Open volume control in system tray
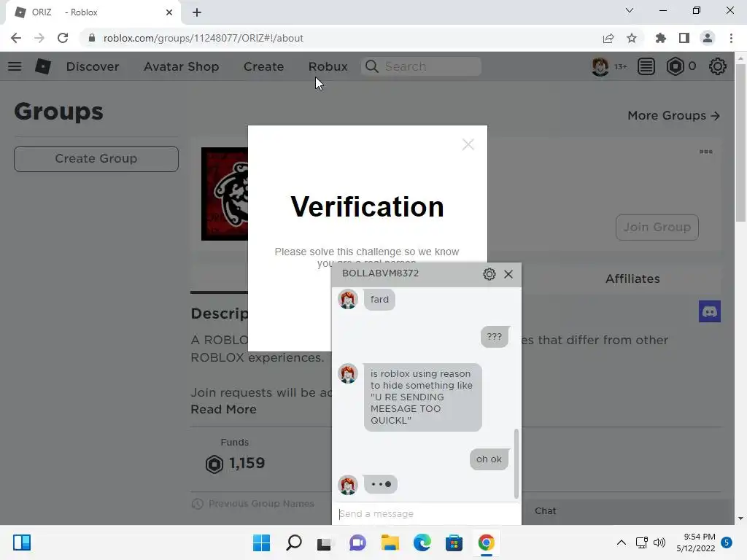 (x=659, y=542)
